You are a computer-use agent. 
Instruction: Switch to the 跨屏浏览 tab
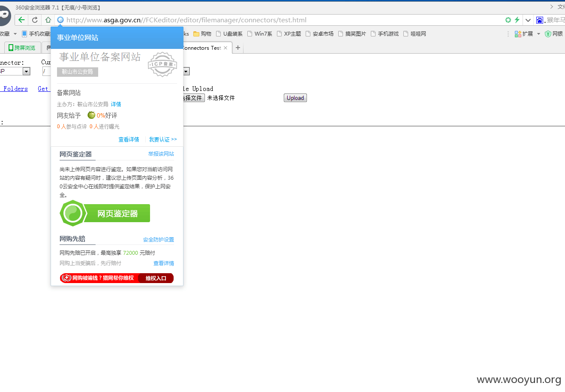pos(22,48)
